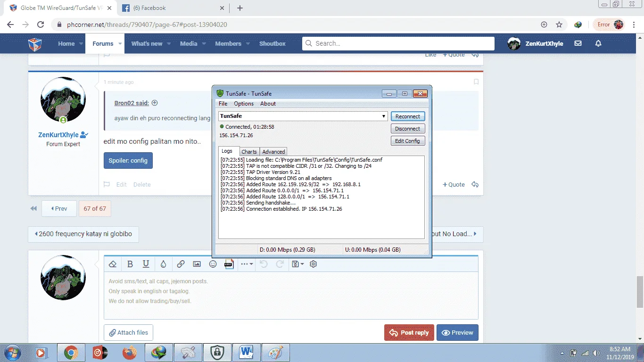This screenshot has width=644, height=362.
Task: Open the smiley emoji picker
Action: click(213, 264)
